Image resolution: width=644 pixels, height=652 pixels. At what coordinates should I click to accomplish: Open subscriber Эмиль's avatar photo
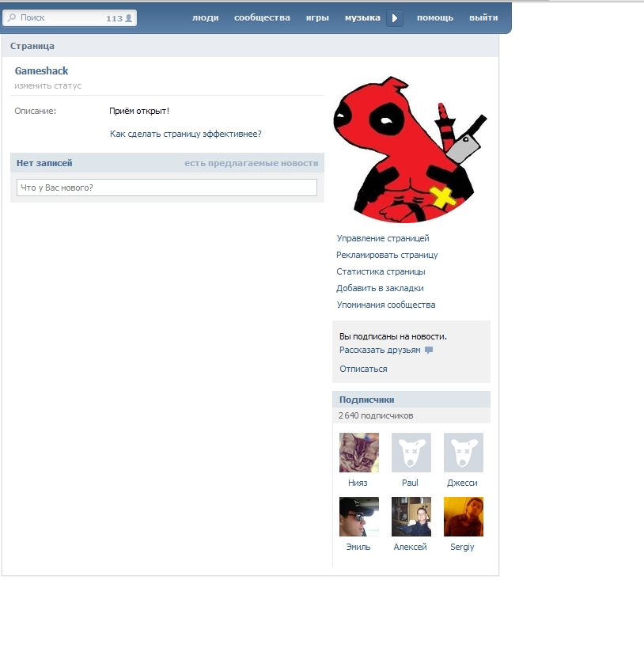(x=359, y=517)
